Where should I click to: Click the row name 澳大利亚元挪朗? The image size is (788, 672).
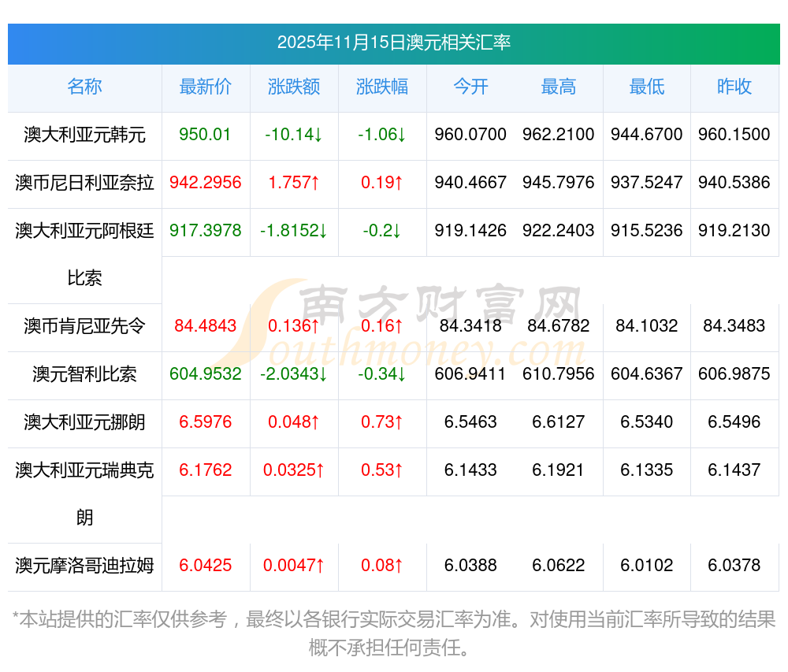click(x=84, y=422)
